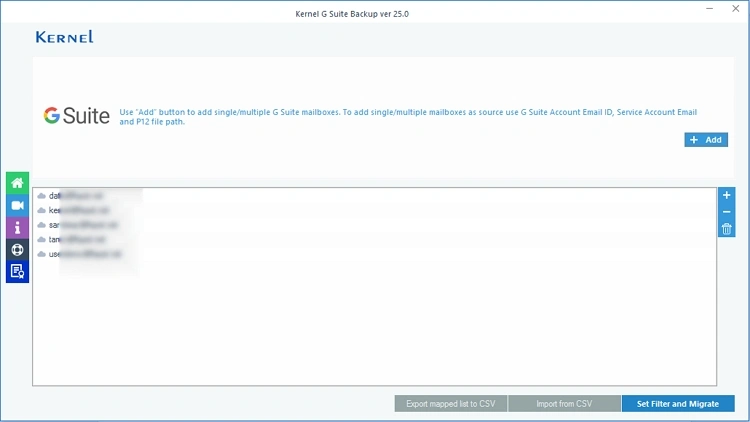Open the log report search icon
This screenshot has width=750, height=422.
tap(17, 271)
